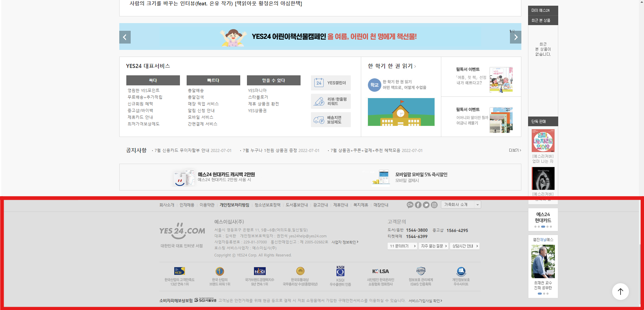
Task: Open the Instagram icon in the footer
Action: point(434,205)
